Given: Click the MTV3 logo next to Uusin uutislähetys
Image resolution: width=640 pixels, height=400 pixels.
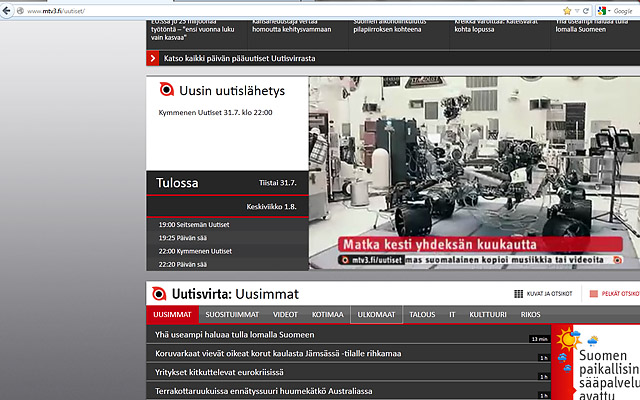Looking at the screenshot, I should [x=167, y=89].
